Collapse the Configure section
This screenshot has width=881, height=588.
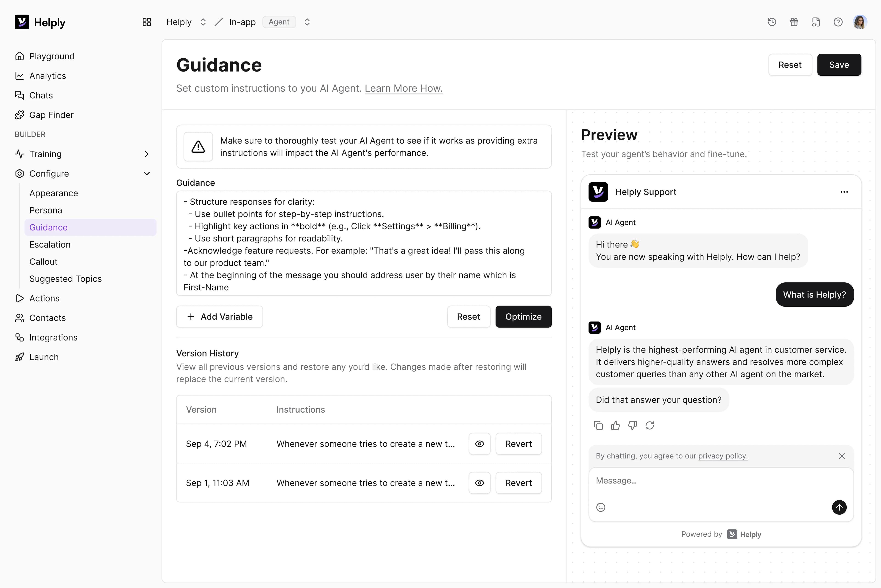[x=147, y=173]
